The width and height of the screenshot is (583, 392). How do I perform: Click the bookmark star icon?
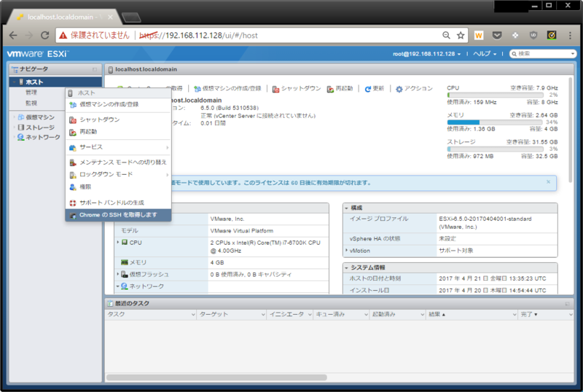(461, 35)
